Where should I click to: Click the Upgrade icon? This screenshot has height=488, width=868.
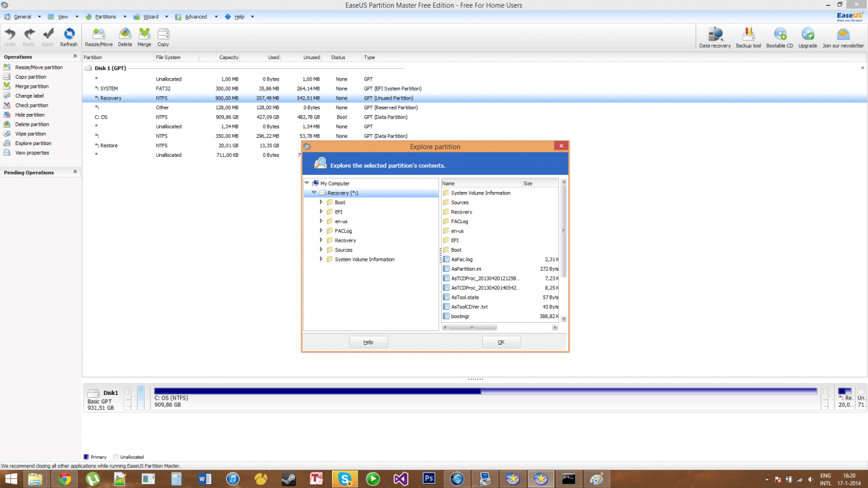807,38
